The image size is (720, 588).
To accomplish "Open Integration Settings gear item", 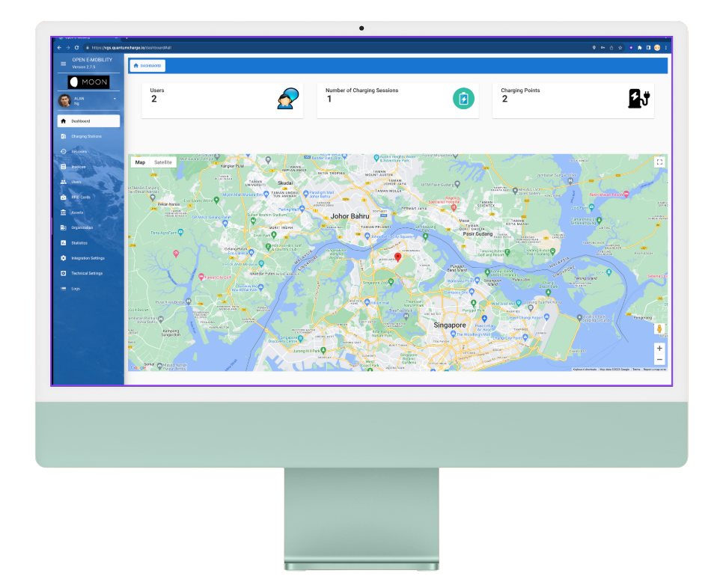I will (x=88, y=258).
